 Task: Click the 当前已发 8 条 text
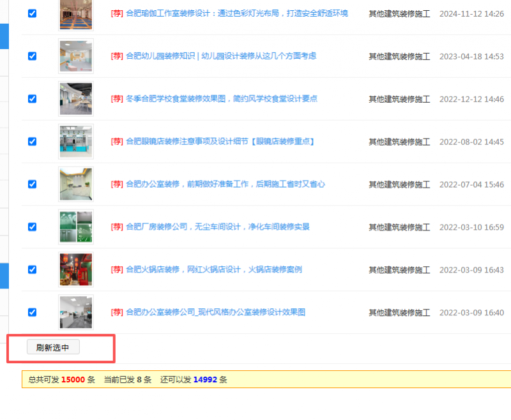128,380
